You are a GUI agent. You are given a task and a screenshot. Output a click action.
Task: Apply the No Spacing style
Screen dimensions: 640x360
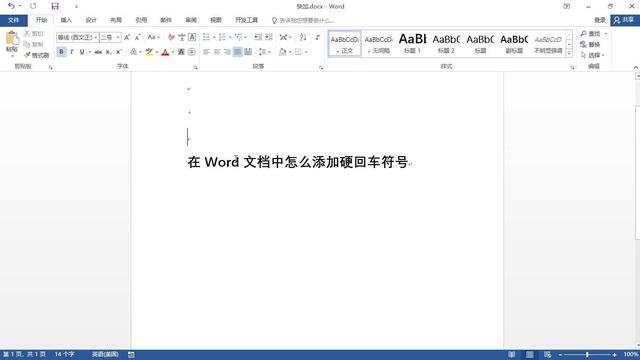coord(378,43)
